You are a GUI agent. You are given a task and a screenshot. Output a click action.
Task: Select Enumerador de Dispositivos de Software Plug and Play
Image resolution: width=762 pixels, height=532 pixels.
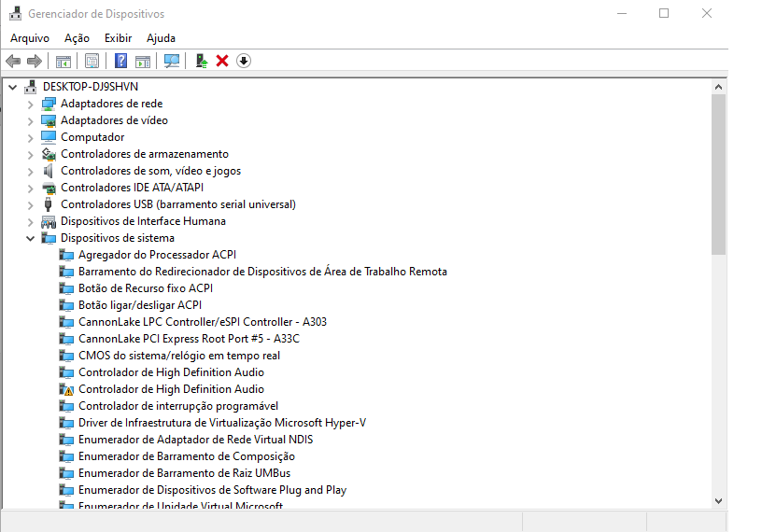coord(212,490)
